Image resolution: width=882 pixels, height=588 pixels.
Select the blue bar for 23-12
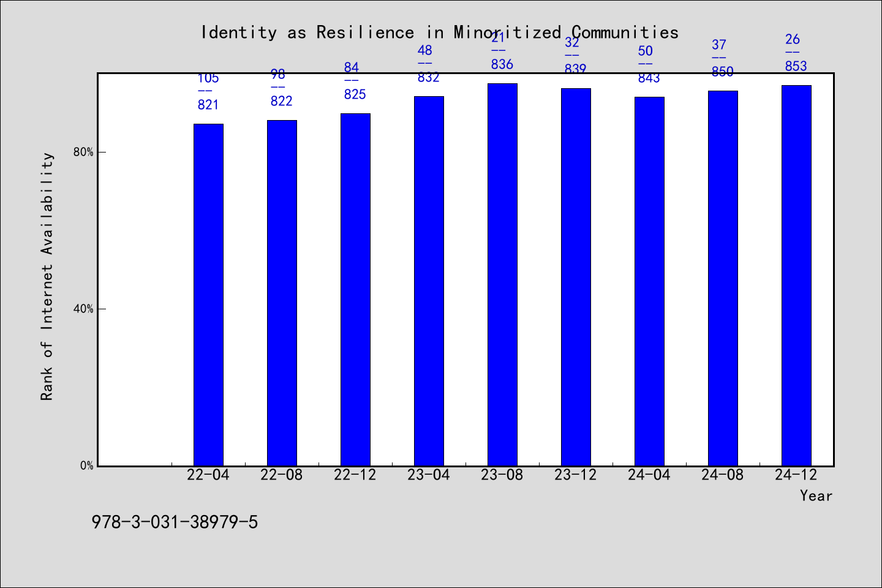click(576, 277)
